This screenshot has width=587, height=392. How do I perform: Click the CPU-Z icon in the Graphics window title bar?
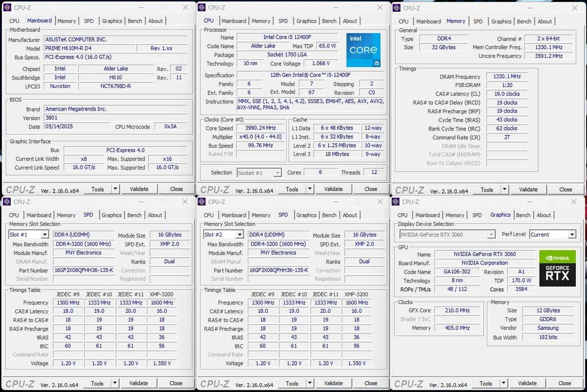pos(396,201)
